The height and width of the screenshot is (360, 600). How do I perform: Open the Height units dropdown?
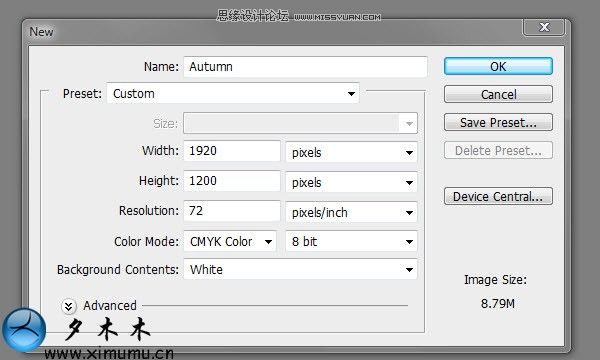351,182
